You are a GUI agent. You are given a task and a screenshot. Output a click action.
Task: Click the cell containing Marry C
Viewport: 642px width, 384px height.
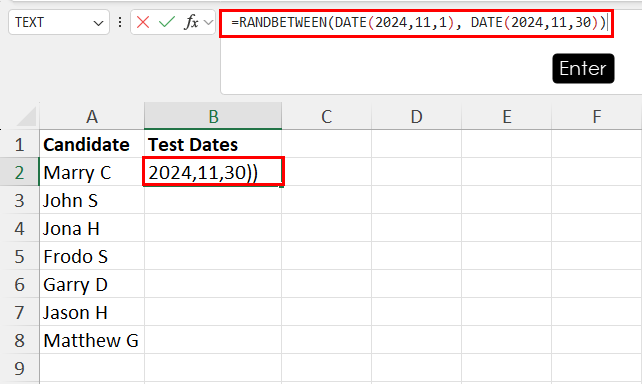click(92, 172)
